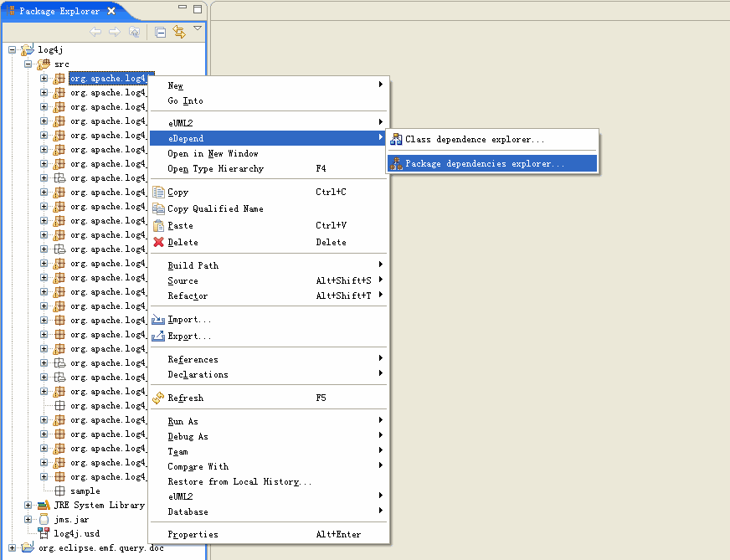
Task: Select the JRE System Library entry
Action: (x=99, y=505)
